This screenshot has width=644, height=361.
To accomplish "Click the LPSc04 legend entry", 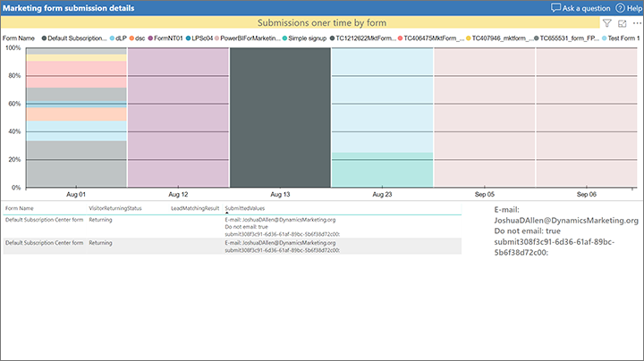I will point(199,38).
